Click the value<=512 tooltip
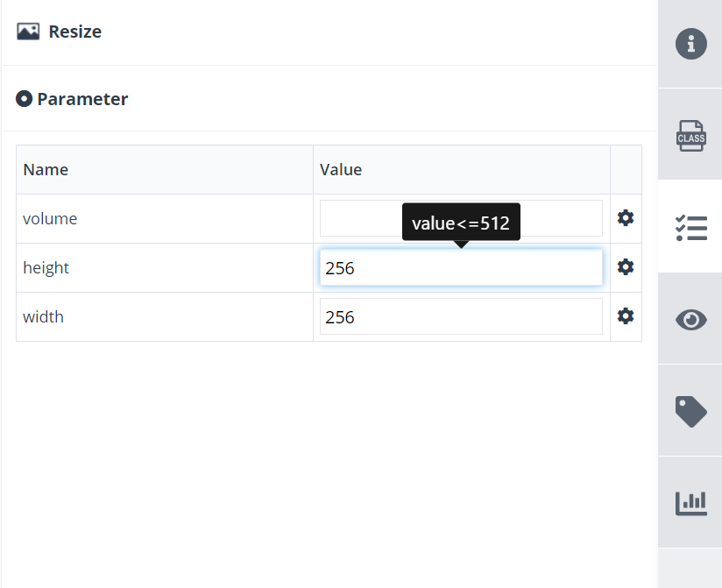This screenshot has height=588, width=722. point(461,222)
